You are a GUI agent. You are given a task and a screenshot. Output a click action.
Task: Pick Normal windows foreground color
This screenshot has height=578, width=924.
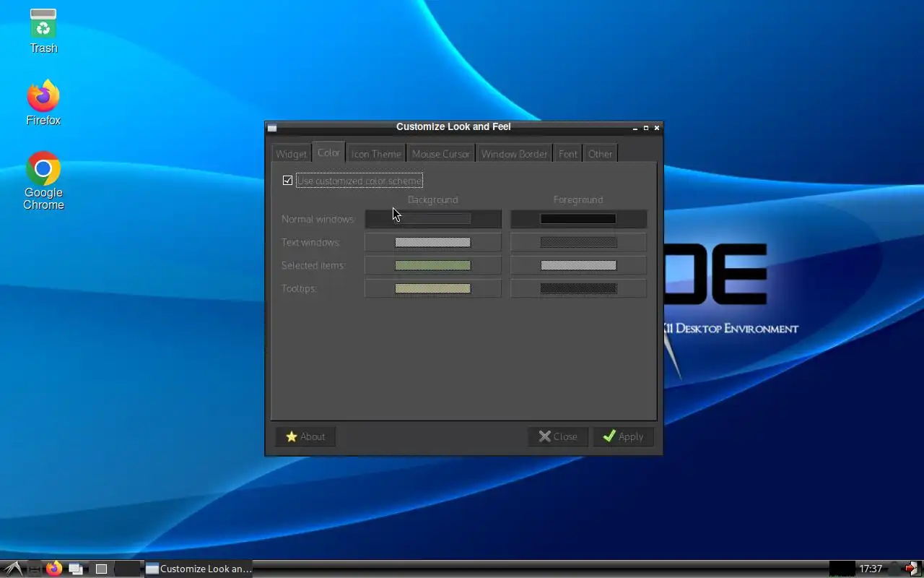(578, 219)
